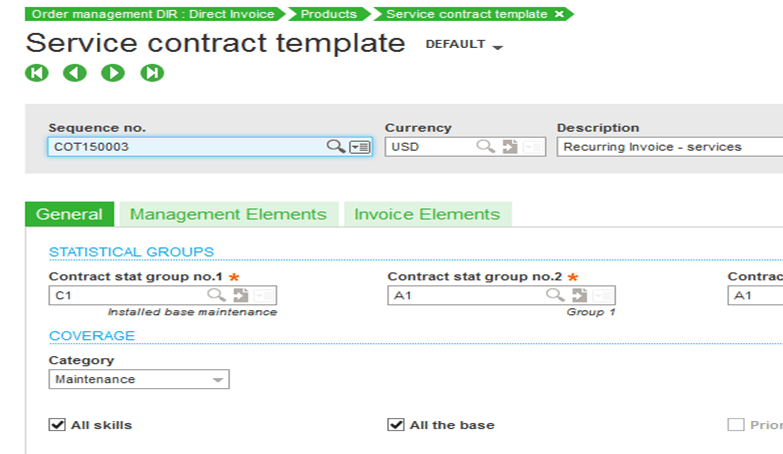Click the Sequence no. search magnifier icon
783x454 pixels.
[336, 147]
